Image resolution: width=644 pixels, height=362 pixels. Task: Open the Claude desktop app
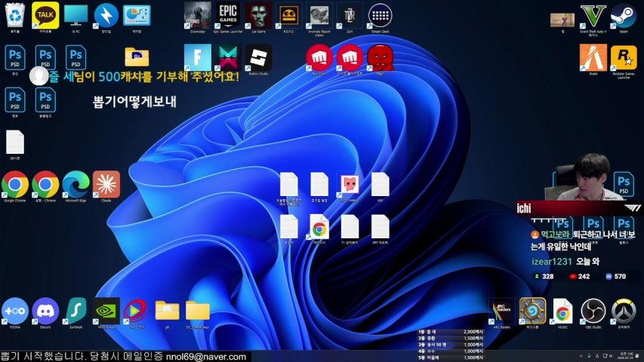coord(106,183)
